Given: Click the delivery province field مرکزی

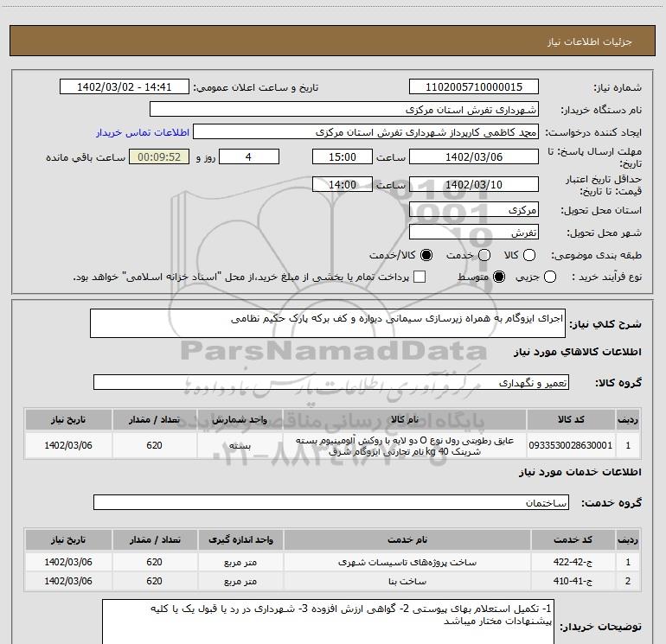Looking at the screenshot, I should point(474,210).
